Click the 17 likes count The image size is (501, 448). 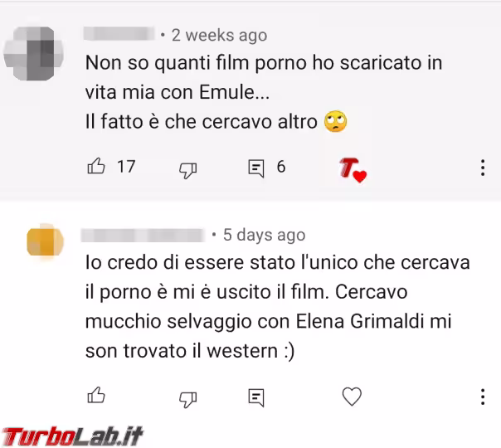(126, 167)
